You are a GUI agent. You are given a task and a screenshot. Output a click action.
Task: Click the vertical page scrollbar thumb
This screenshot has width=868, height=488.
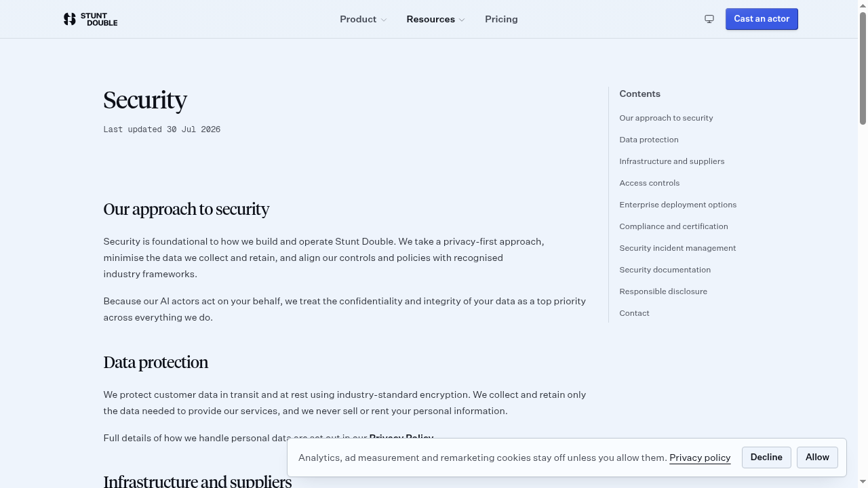[863, 64]
